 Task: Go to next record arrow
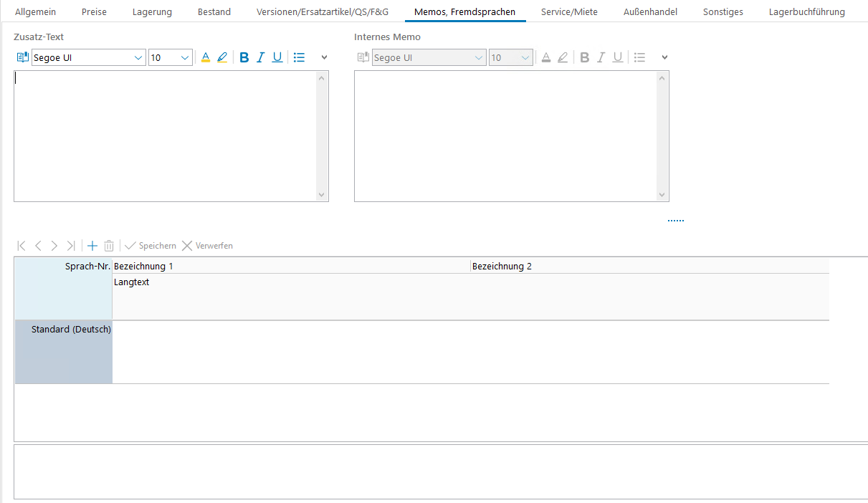click(54, 246)
